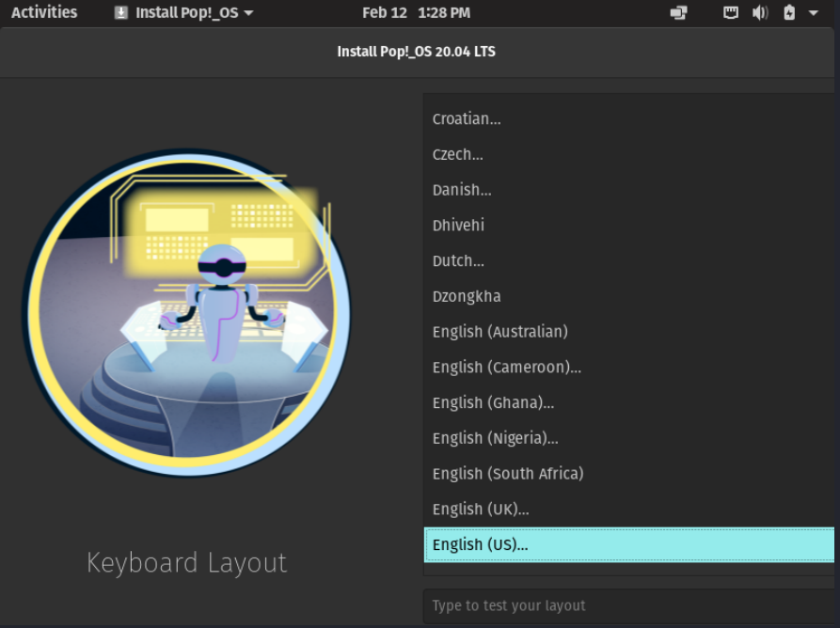Expand the system menu arrow
Image resolution: width=840 pixels, height=628 pixels.
(x=814, y=13)
